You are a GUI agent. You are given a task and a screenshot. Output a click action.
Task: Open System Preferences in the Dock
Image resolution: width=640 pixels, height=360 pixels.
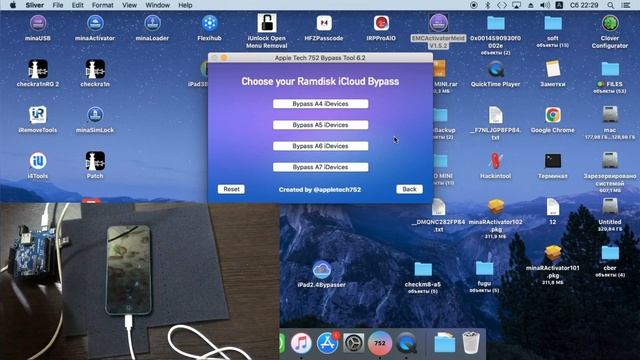click(353, 343)
